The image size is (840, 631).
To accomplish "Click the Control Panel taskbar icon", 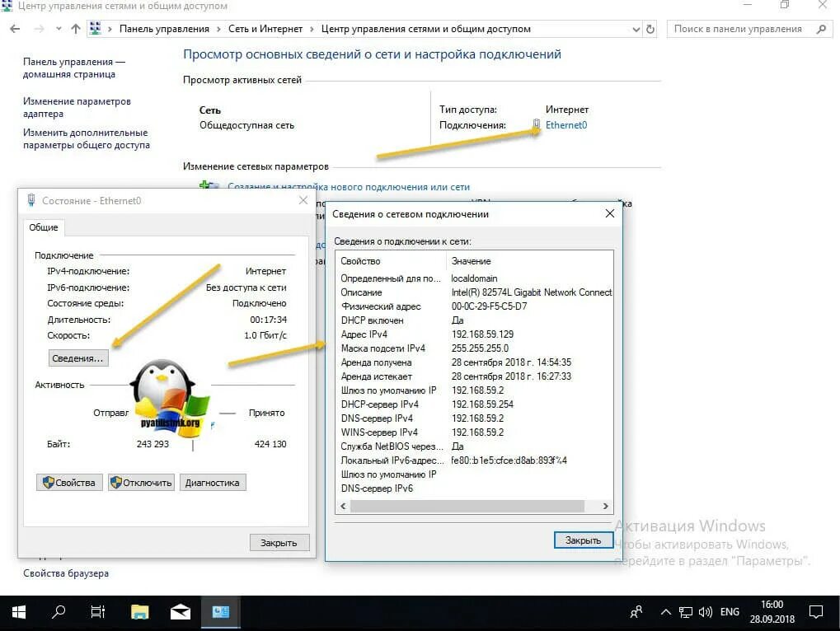I will 221,612.
